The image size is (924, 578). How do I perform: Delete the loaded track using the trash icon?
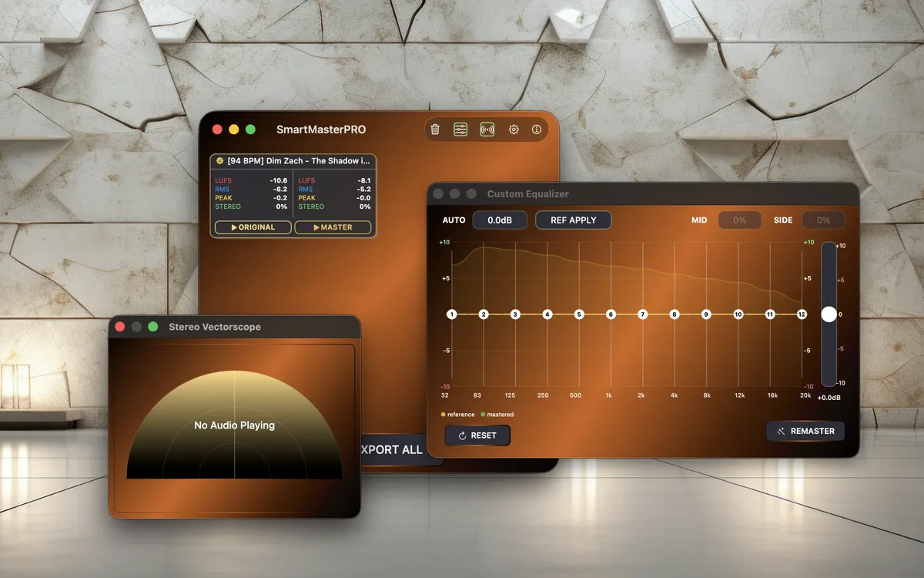coord(437,129)
